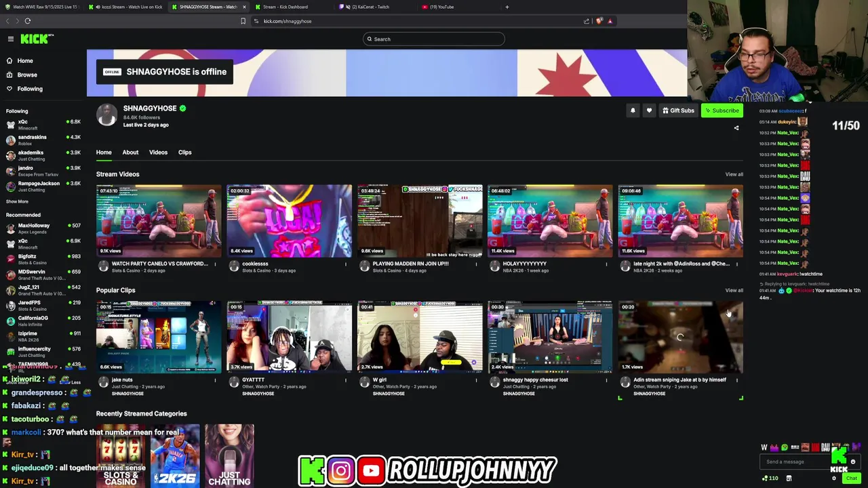View all Popular Clips

click(734, 290)
